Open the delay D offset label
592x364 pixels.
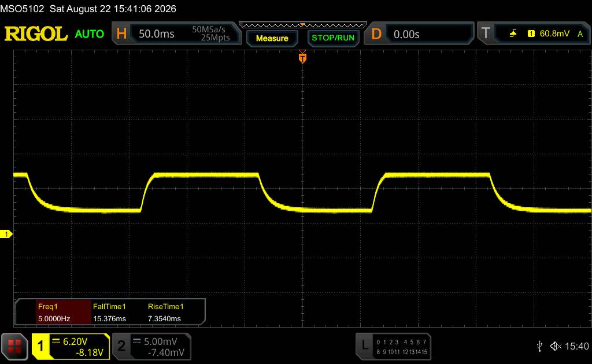coord(376,34)
